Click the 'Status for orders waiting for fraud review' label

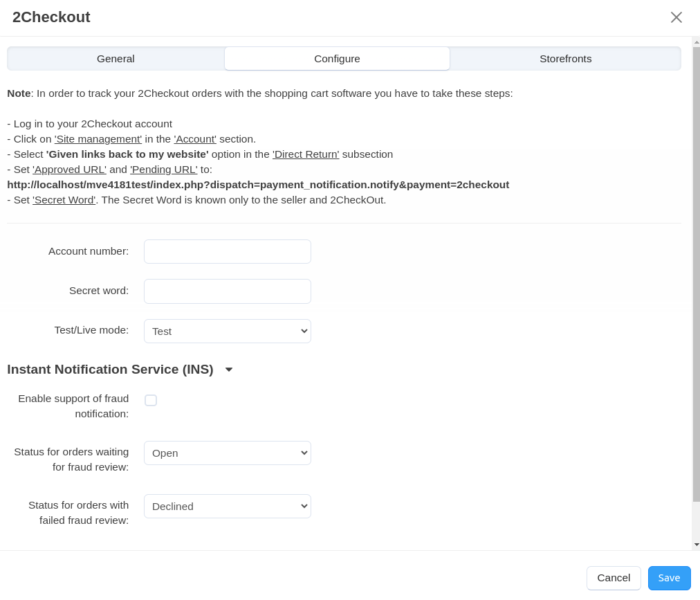pos(71,460)
